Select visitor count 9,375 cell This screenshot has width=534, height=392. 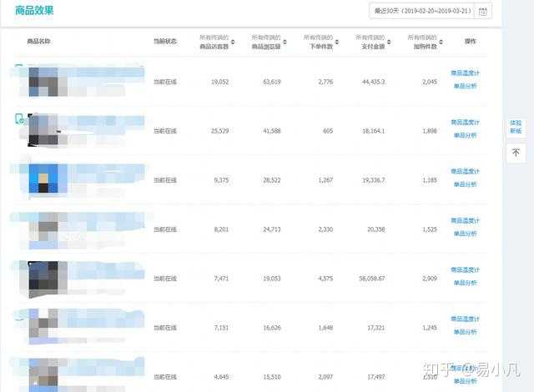221,180
